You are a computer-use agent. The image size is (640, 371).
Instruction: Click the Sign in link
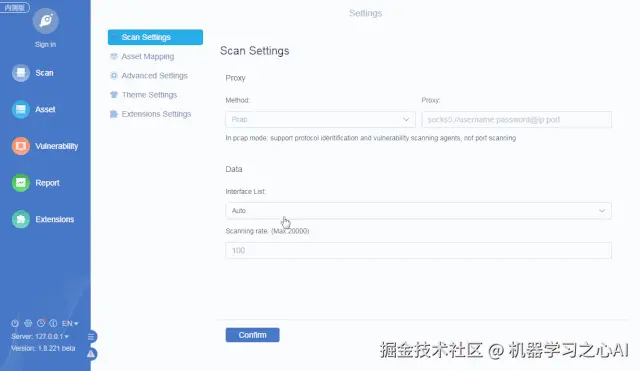[45, 44]
